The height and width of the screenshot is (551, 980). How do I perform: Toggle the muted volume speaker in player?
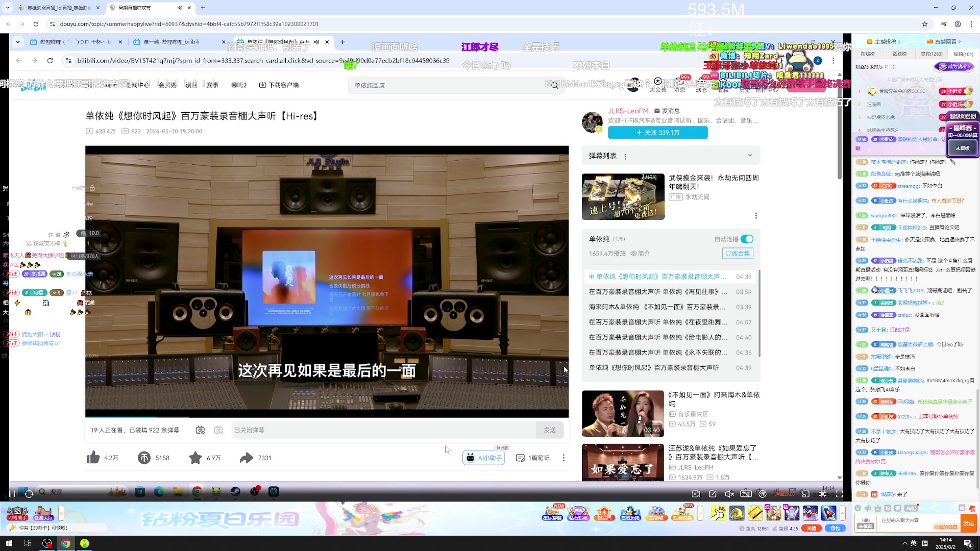coord(729,494)
